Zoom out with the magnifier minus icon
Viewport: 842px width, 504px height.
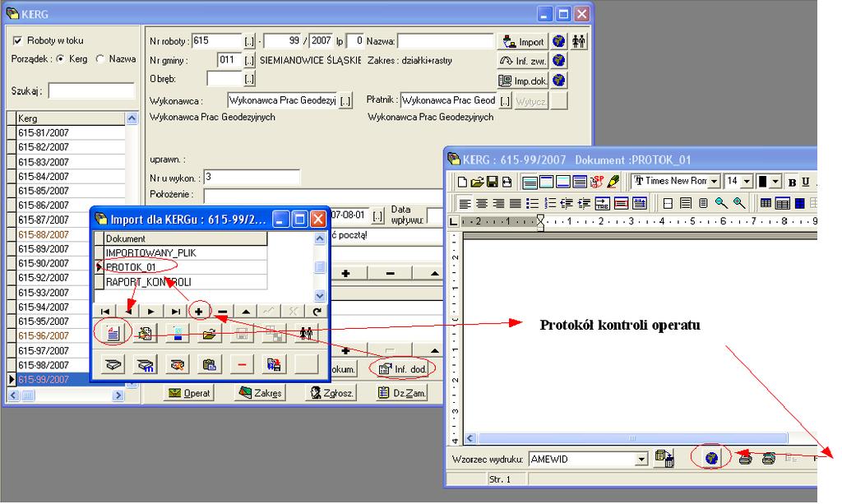[721, 203]
